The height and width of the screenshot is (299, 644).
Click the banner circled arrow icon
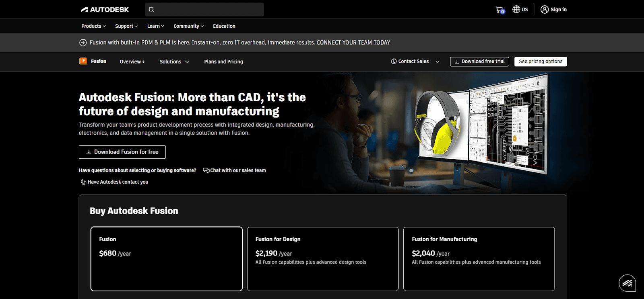click(x=83, y=43)
